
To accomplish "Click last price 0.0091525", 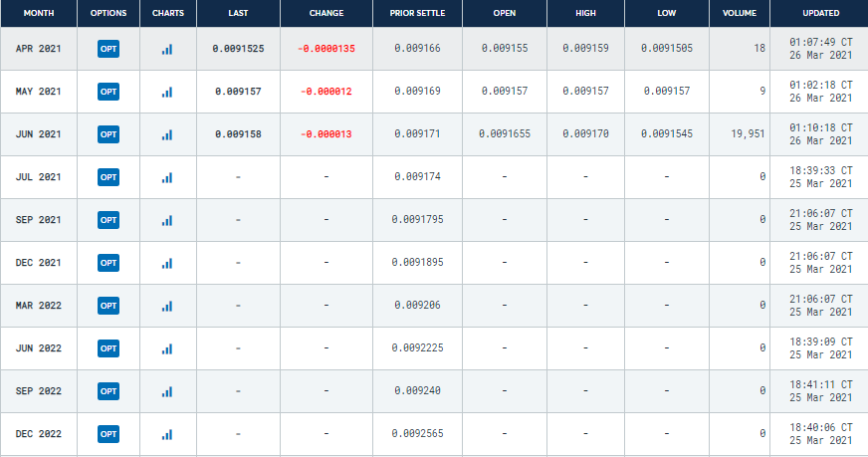I will pos(238,49).
